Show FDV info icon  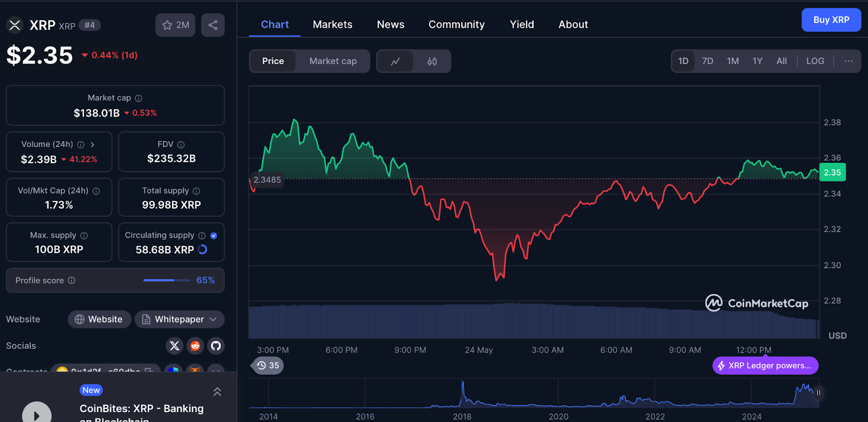click(181, 144)
